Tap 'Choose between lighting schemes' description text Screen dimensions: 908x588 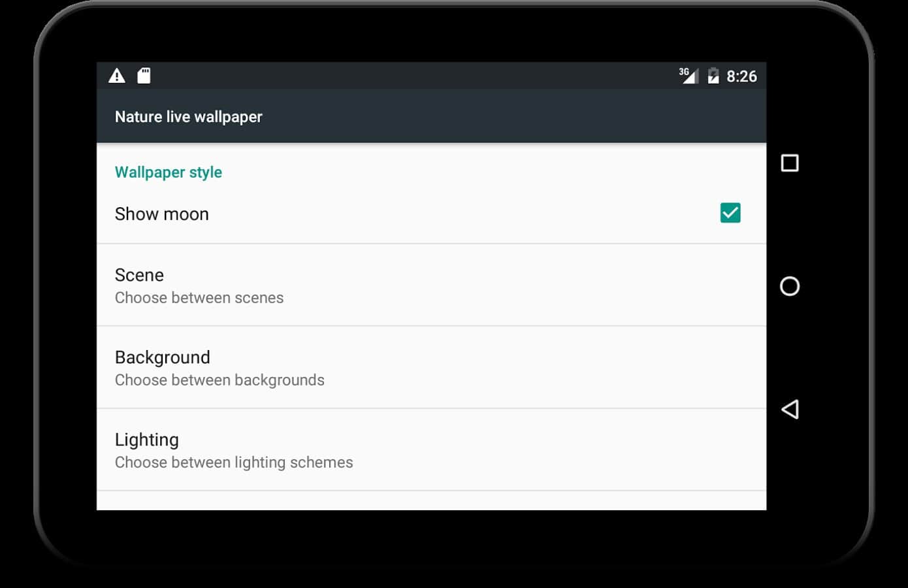point(234,463)
